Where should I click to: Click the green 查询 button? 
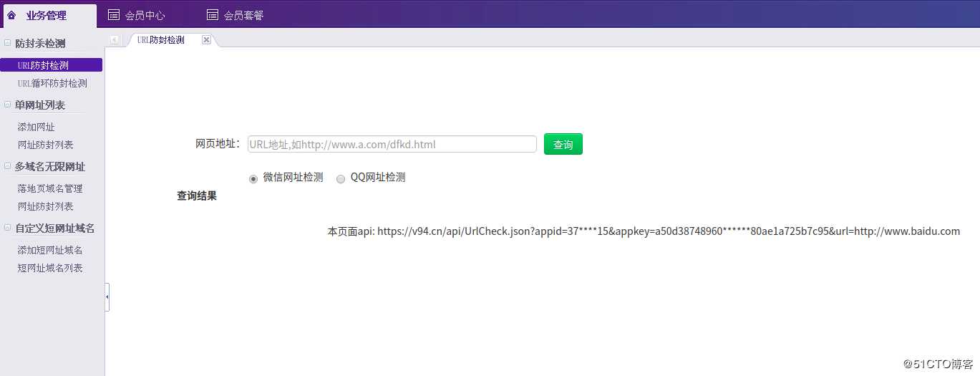pos(563,144)
